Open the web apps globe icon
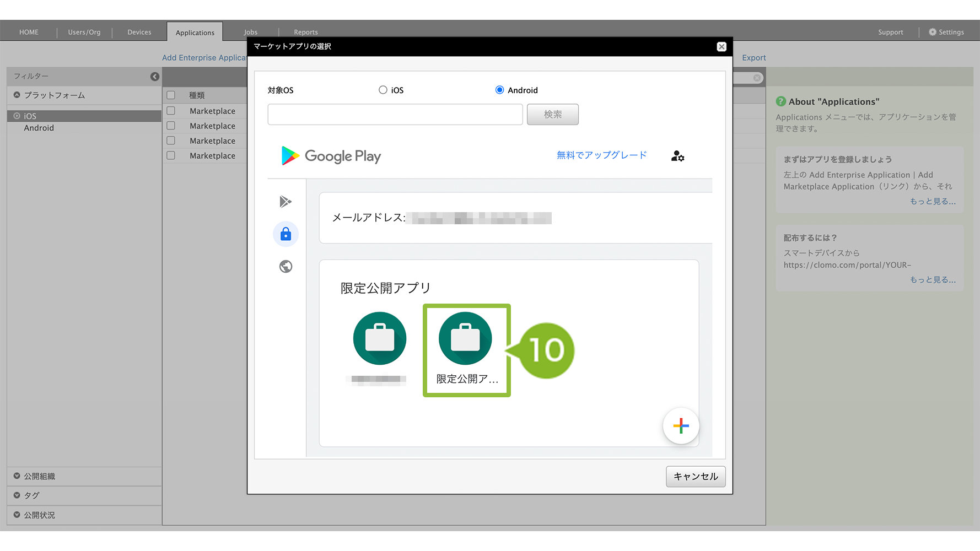 (x=286, y=267)
